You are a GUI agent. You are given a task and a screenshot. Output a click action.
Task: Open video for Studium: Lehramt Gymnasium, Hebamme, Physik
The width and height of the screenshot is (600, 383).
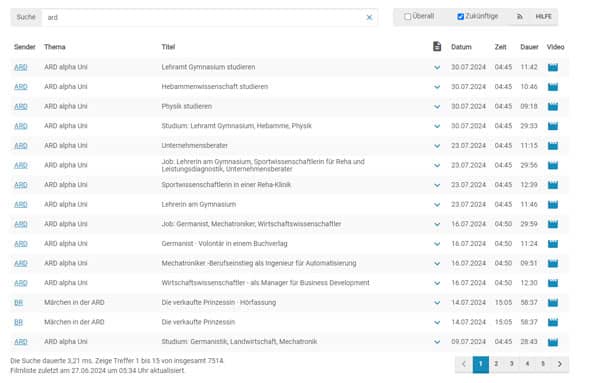[x=553, y=126]
